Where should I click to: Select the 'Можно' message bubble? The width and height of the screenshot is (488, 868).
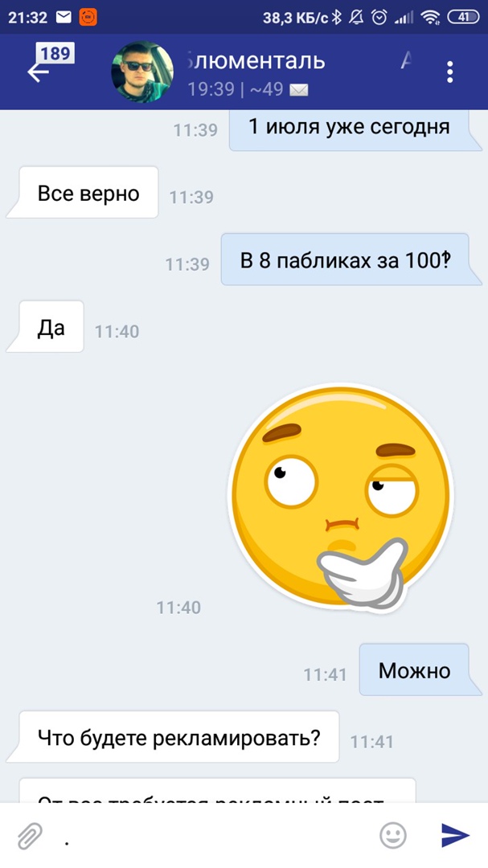click(x=414, y=671)
